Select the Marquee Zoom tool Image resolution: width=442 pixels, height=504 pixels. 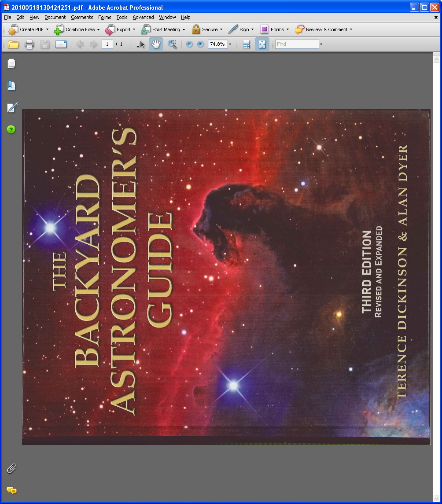pyautogui.click(x=172, y=44)
